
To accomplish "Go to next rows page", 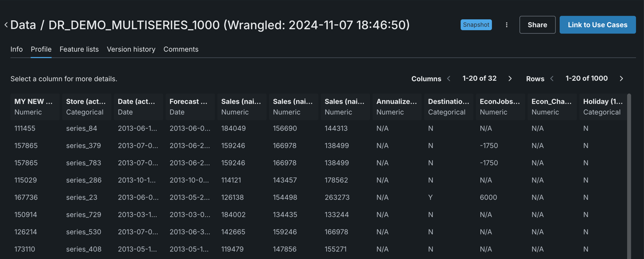I will pos(621,78).
